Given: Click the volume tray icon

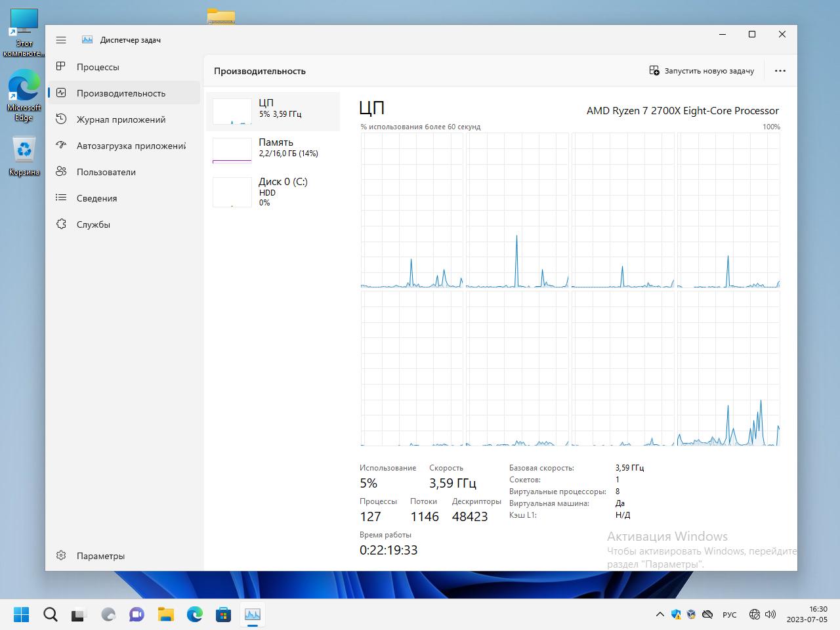Looking at the screenshot, I should click(770, 614).
